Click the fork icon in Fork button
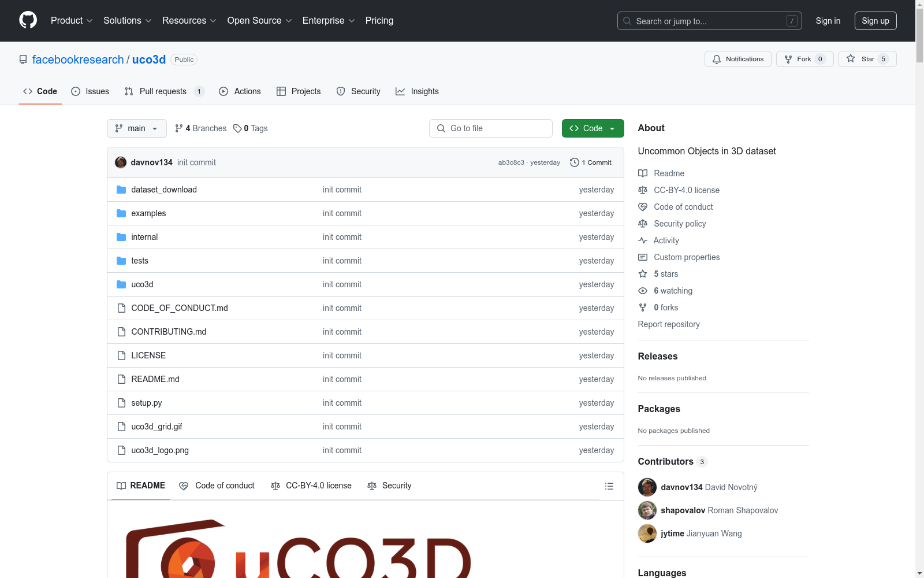 coord(788,59)
